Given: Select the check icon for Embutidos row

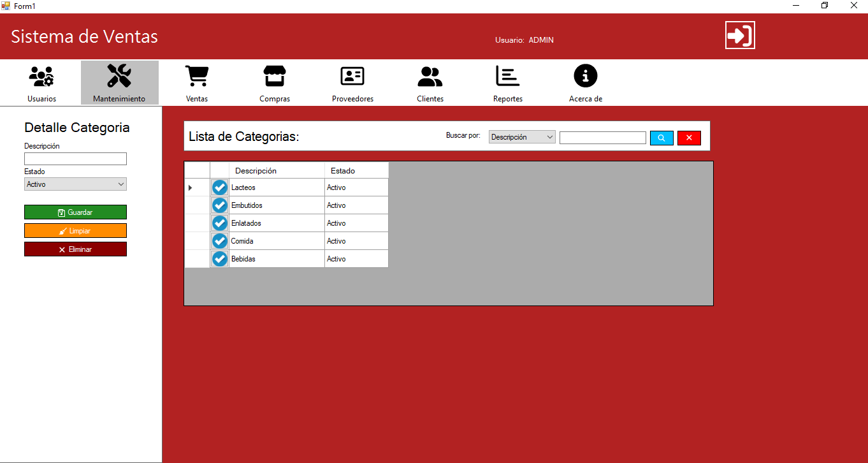Looking at the screenshot, I should click(x=220, y=205).
